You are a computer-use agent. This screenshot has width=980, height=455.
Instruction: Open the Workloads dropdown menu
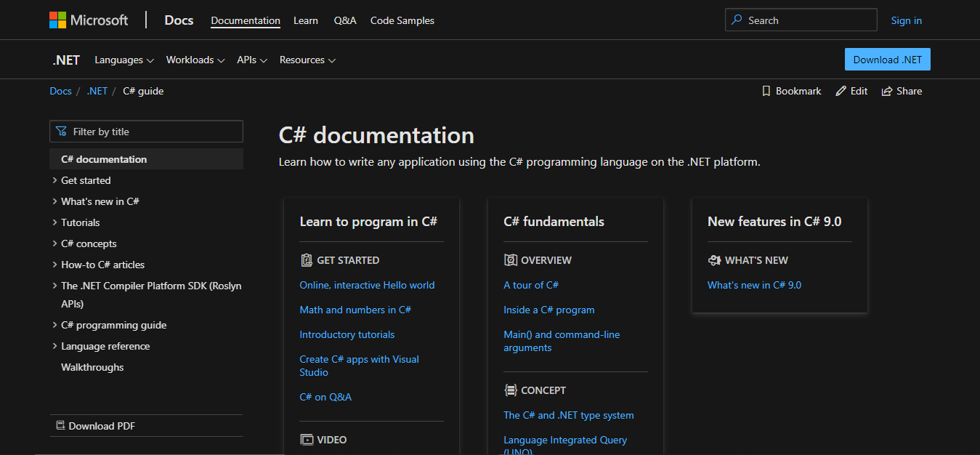(x=195, y=60)
